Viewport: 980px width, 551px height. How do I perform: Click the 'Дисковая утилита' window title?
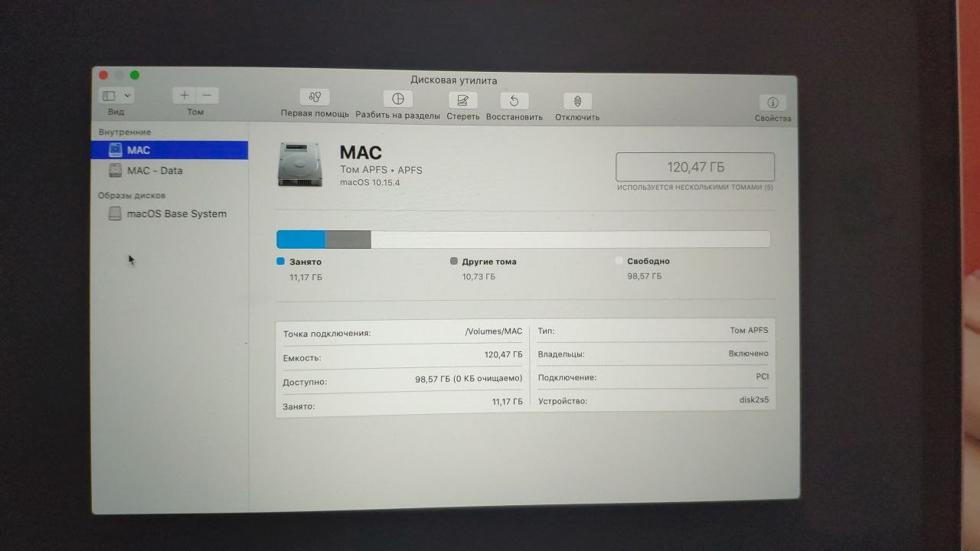click(x=453, y=80)
